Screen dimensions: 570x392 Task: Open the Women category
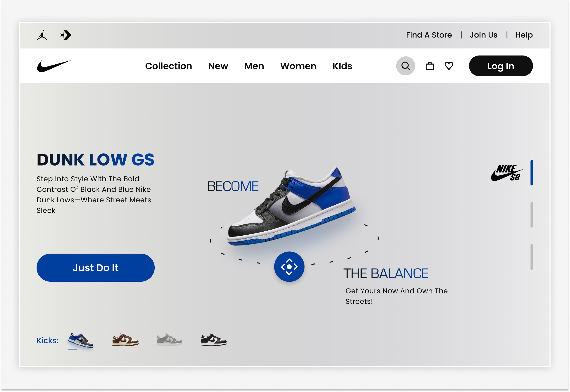pos(298,66)
